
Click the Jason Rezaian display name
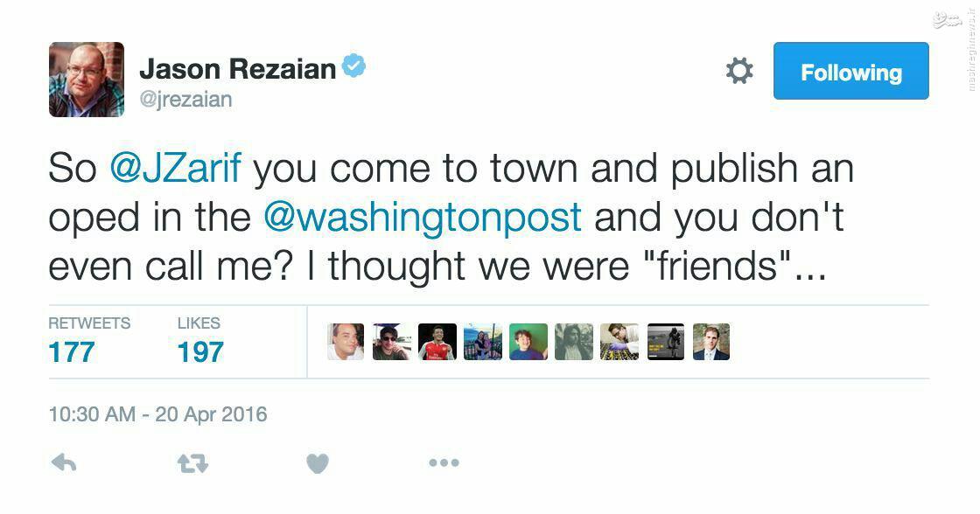pos(237,69)
